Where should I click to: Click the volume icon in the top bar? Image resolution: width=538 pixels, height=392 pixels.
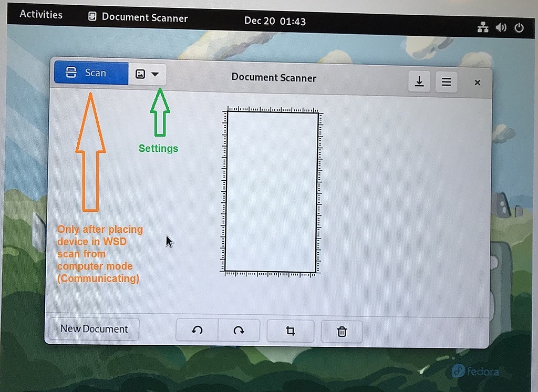pyautogui.click(x=501, y=27)
